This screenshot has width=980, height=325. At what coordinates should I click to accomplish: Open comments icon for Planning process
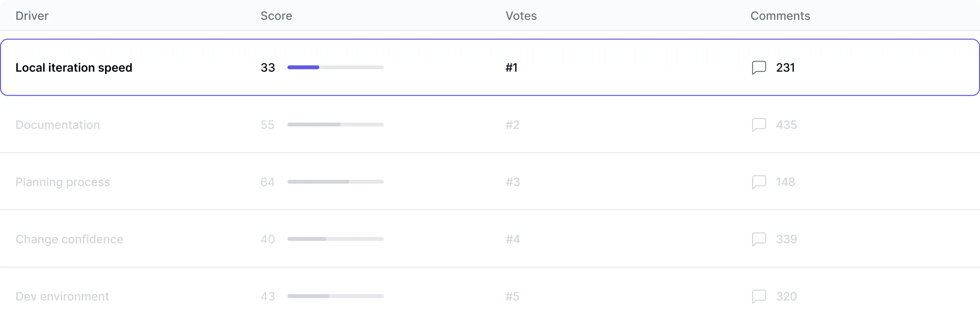point(758,182)
